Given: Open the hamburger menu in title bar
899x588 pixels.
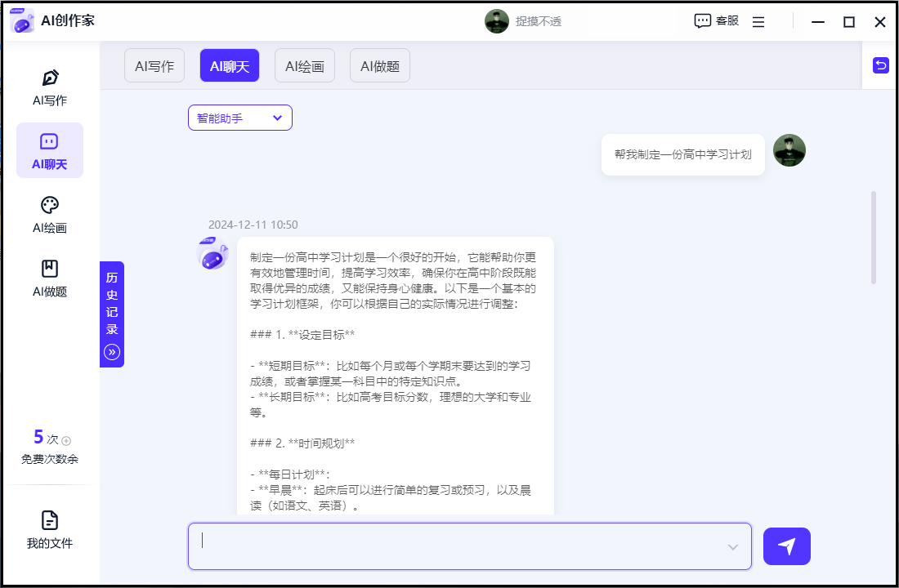Looking at the screenshot, I should (x=758, y=22).
